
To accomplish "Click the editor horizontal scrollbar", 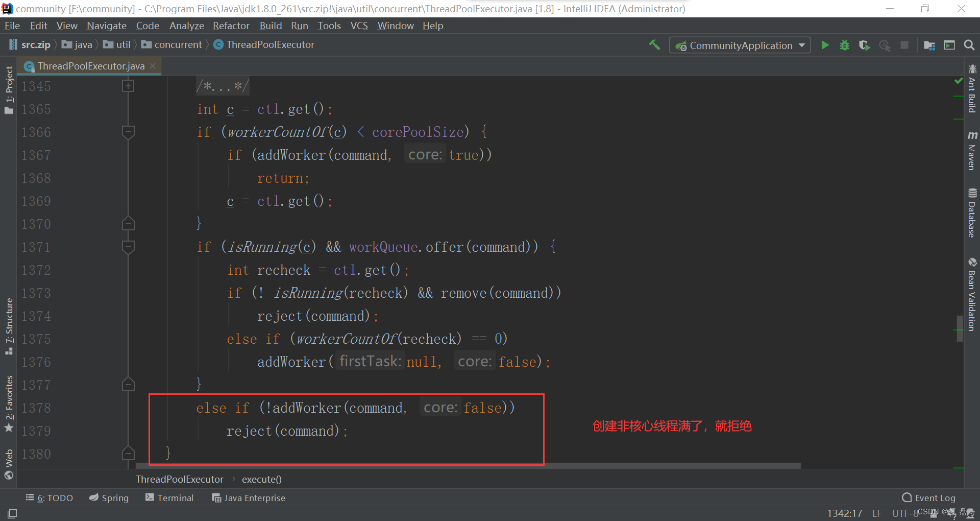I will tap(468, 466).
